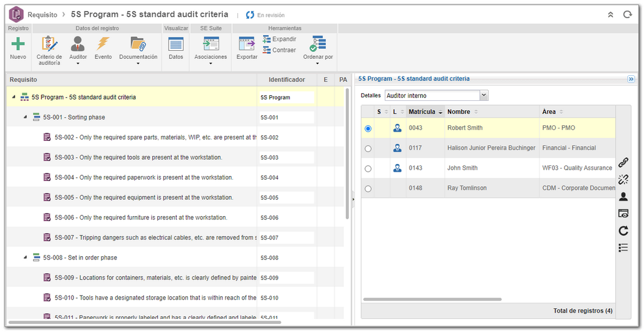Click the 5S-009 identifier field
644x332 pixels.
click(x=287, y=278)
